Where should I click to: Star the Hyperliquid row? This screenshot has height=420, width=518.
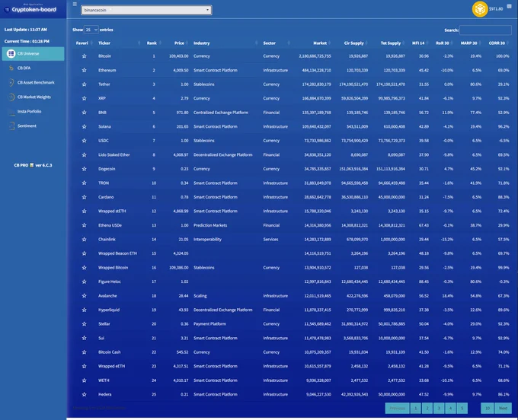(85, 310)
